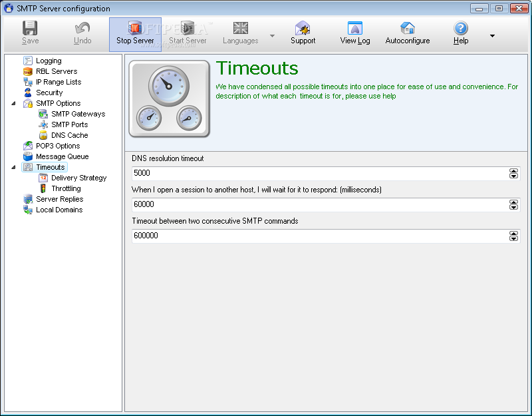Image resolution: width=532 pixels, height=416 pixels.
Task: Adjust the session wait timeout spinner
Action: 513,205
